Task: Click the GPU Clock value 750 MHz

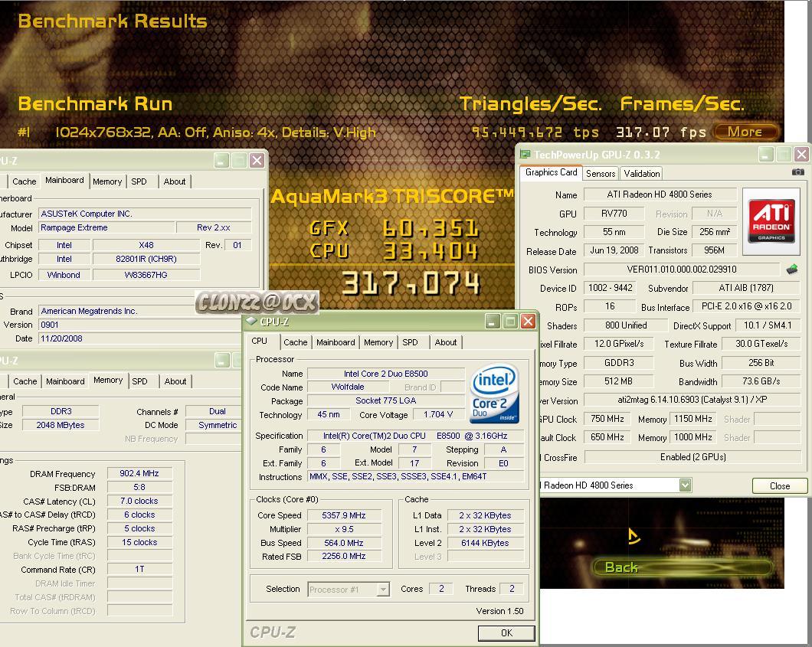Action: tap(607, 418)
